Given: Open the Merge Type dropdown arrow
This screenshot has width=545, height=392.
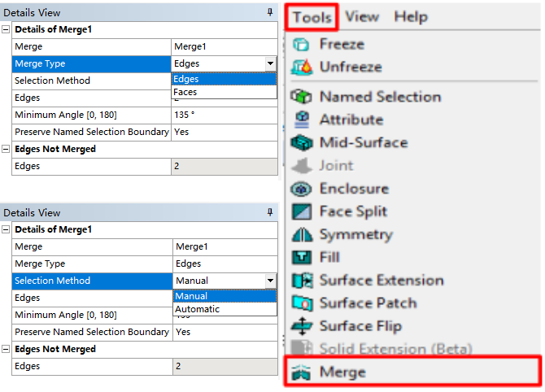Looking at the screenshot, I should tap(270, 63).
